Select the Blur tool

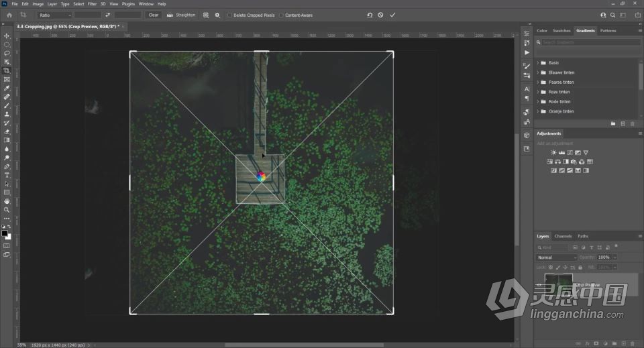7,149
